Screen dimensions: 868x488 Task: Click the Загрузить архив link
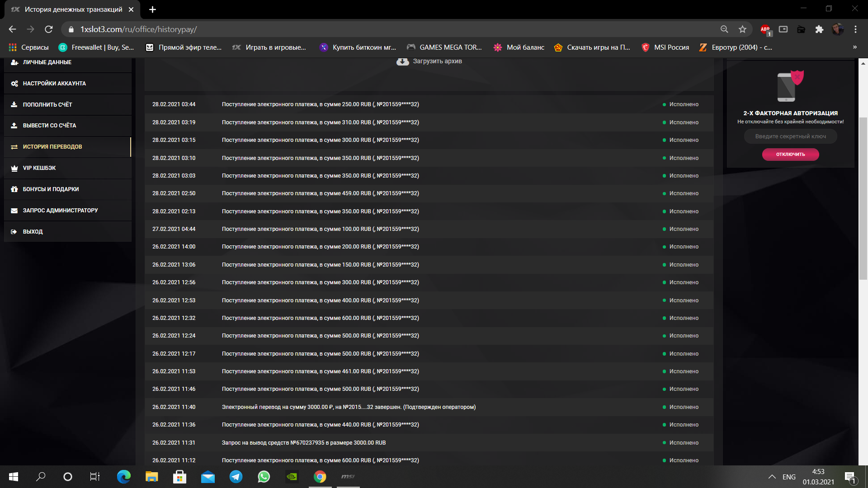tap(437, 61)
